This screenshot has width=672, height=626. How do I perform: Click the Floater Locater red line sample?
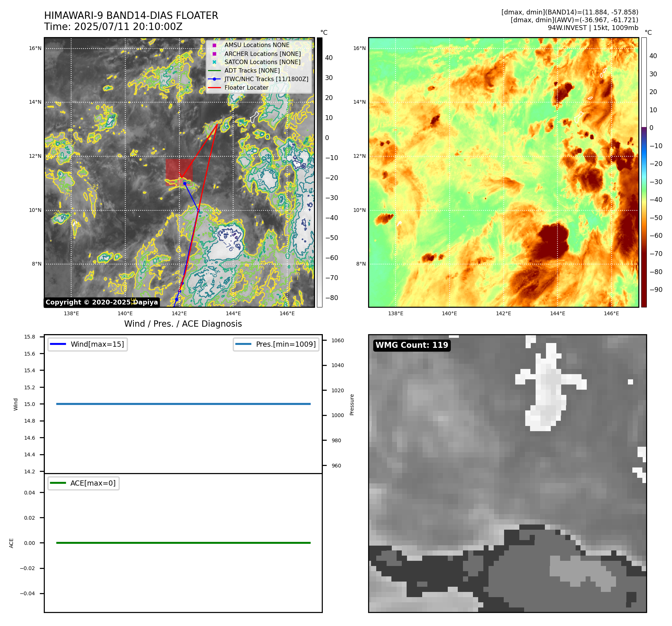coord(214,88)
